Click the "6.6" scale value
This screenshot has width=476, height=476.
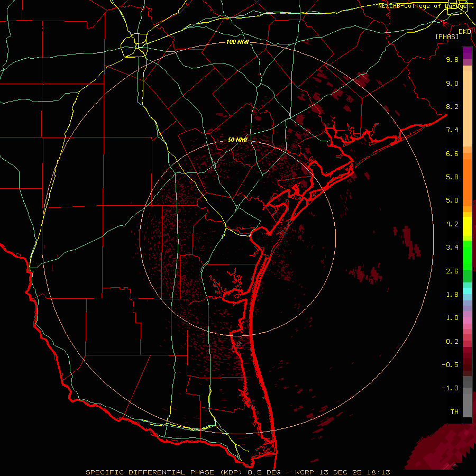click(452, 153)
